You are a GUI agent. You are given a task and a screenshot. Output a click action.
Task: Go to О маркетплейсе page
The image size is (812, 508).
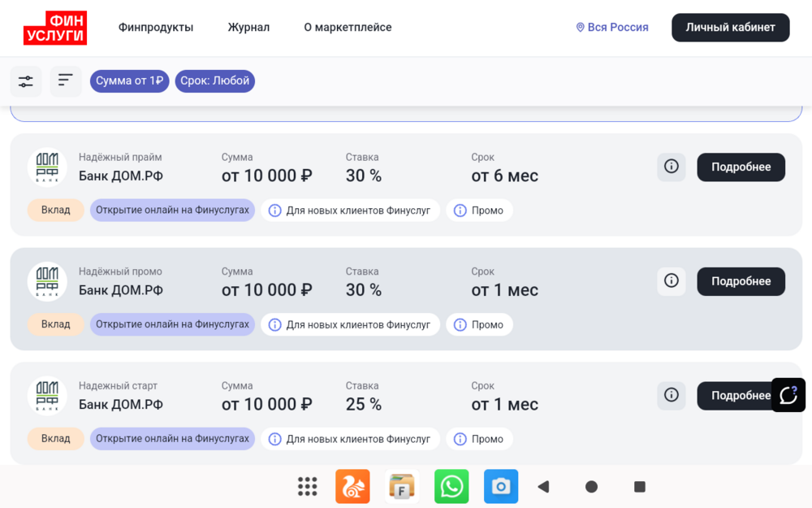[348, 28]
